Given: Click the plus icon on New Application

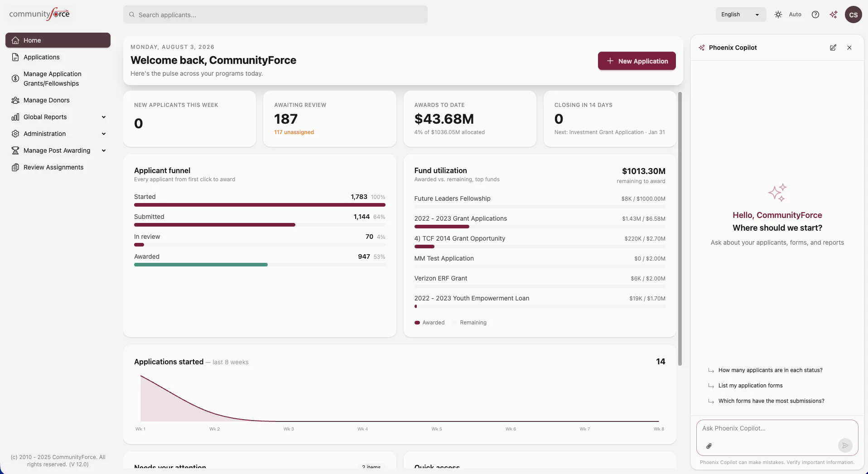Looking at the screenshot, I should [x=610, y=61].
